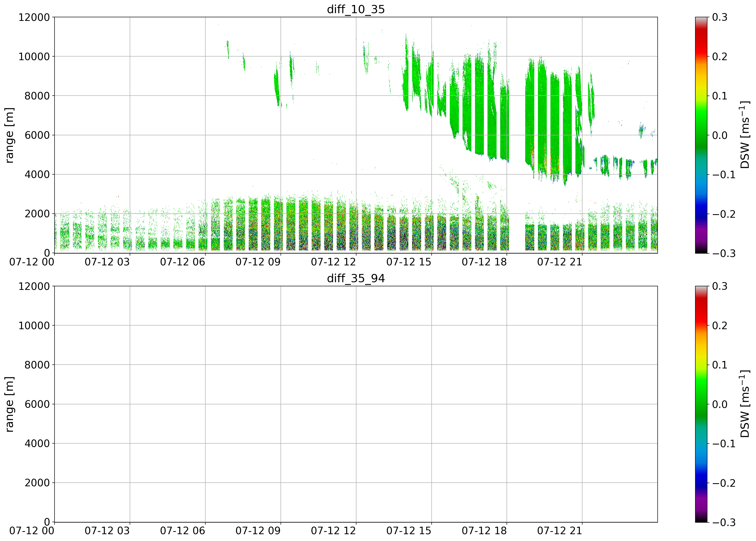Select the range [m] axis label of diff_10_35
The width and height of the screenshot is (756, 541).
pos(9,135)
